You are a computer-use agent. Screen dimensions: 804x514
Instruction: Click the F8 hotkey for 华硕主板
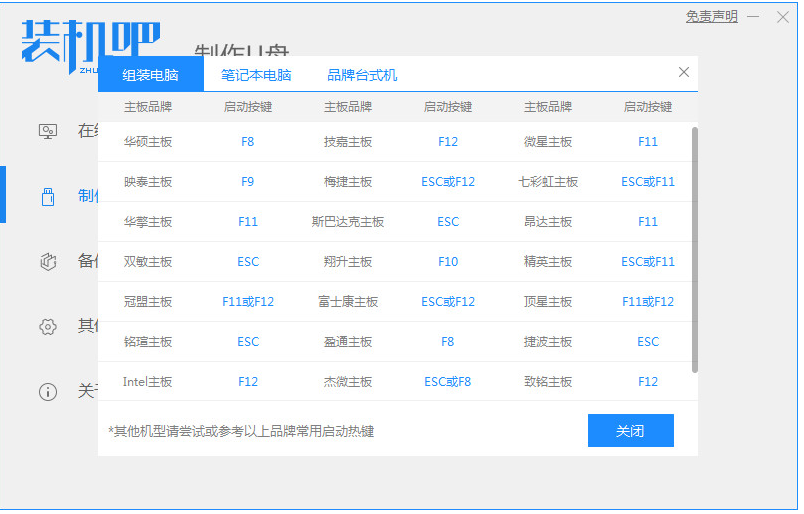click(x=248, y=142)
